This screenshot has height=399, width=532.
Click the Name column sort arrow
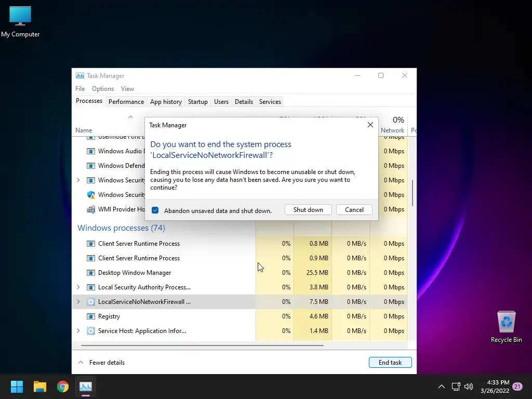[x=130, y=117]
